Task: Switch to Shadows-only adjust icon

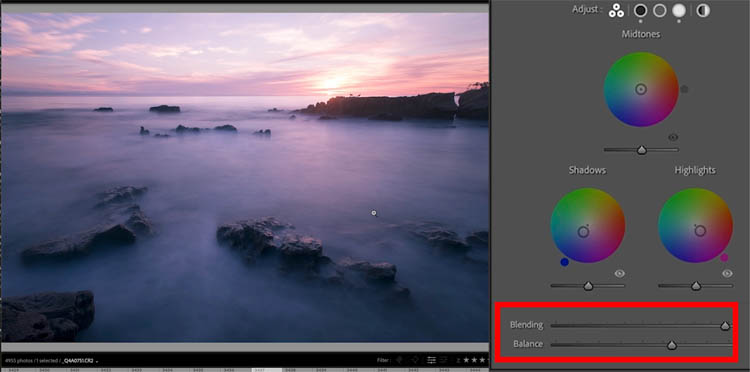Action: pos(640,11)
